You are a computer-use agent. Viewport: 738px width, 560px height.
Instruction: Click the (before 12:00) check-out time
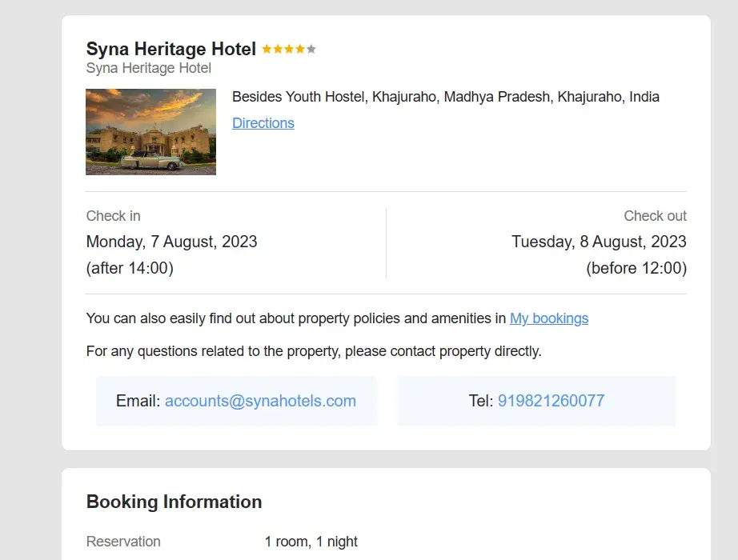(636, 268)
